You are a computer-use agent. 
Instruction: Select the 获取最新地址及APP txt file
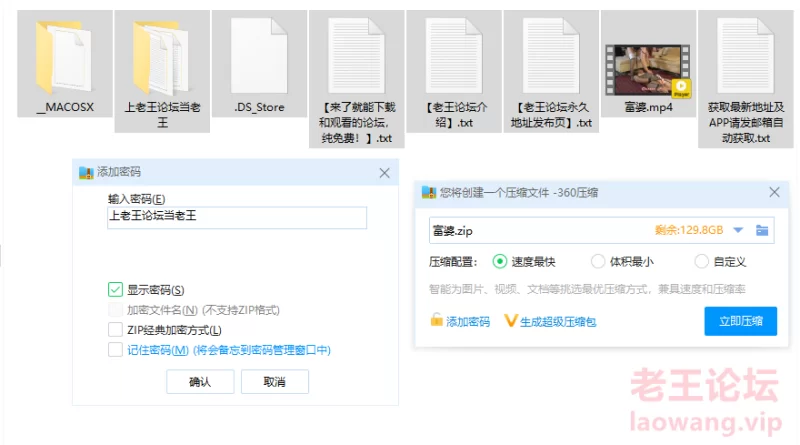(745, 79)
